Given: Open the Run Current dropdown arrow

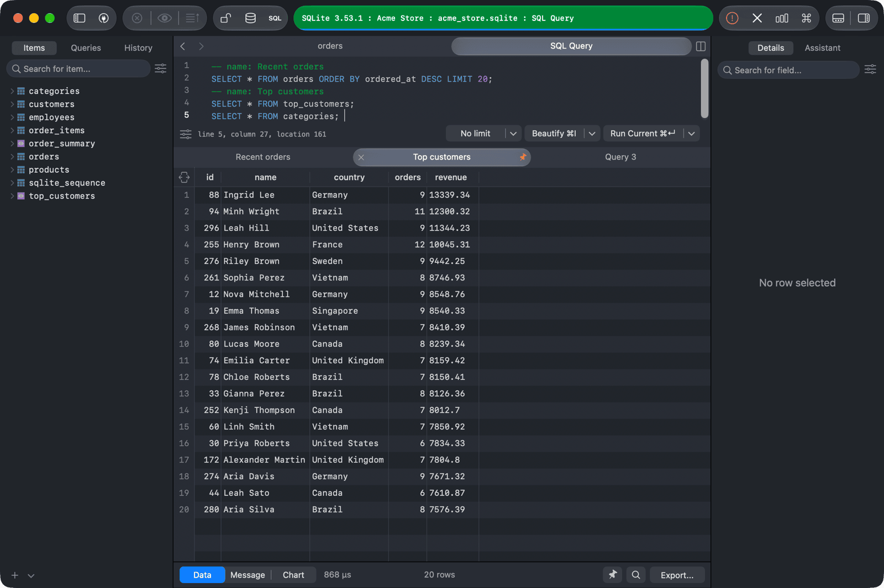Looking at the screenshot, I should (692, 134).
